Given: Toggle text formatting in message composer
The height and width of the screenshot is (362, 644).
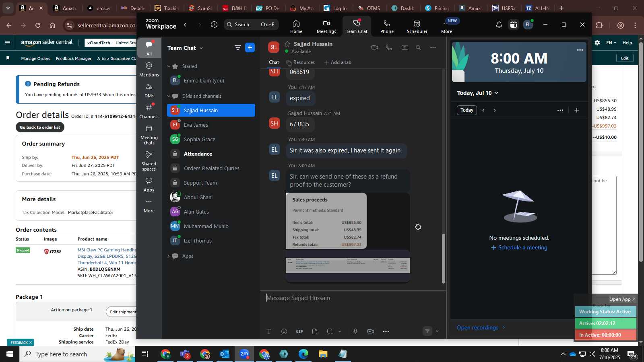Looking at the screenshot, I should point(269,331).
